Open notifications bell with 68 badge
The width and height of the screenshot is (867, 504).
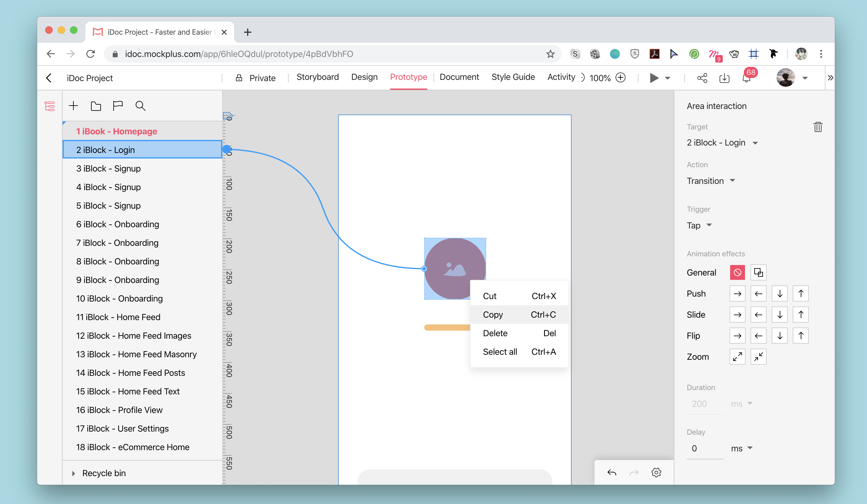[746, 78]
